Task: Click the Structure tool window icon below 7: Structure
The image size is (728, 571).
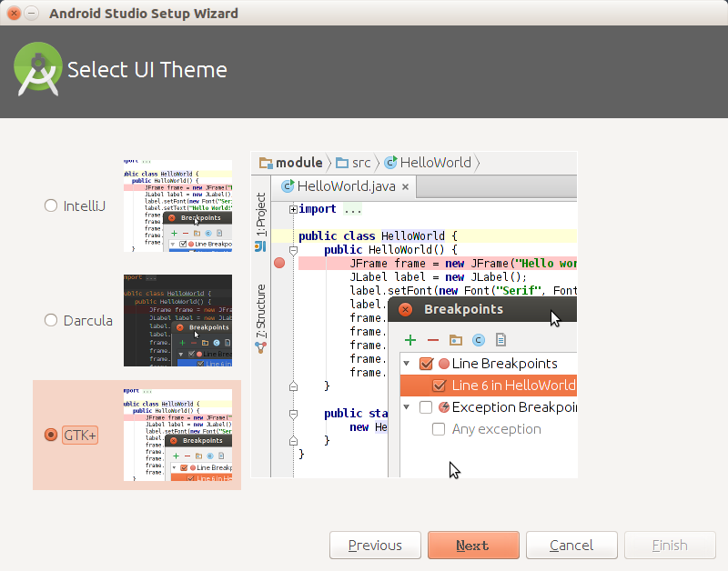Action: pos(260,347)
